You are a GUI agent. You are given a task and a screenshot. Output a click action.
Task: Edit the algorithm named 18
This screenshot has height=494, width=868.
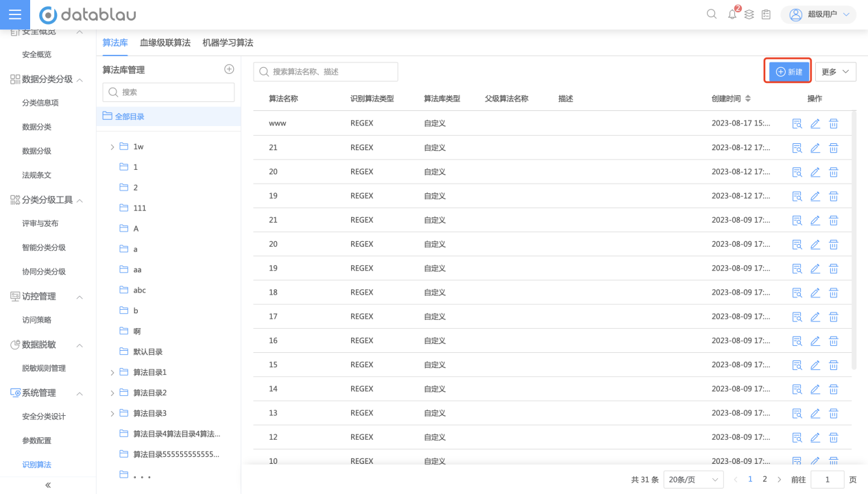815,293
